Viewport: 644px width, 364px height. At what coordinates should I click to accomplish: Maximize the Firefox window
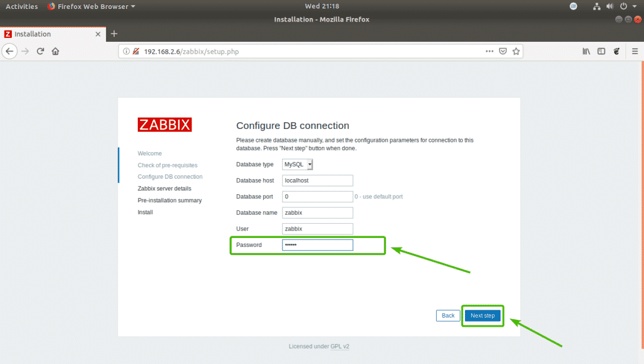(x=628, y=19)
